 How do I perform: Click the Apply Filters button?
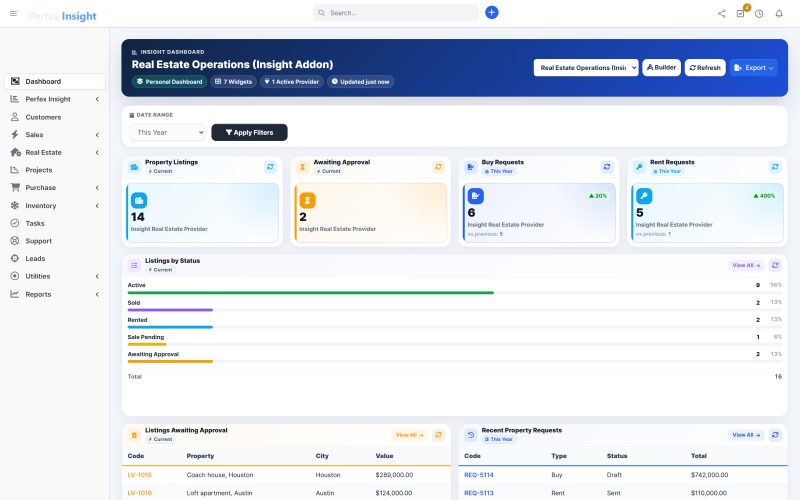click(x=249, y=132)
